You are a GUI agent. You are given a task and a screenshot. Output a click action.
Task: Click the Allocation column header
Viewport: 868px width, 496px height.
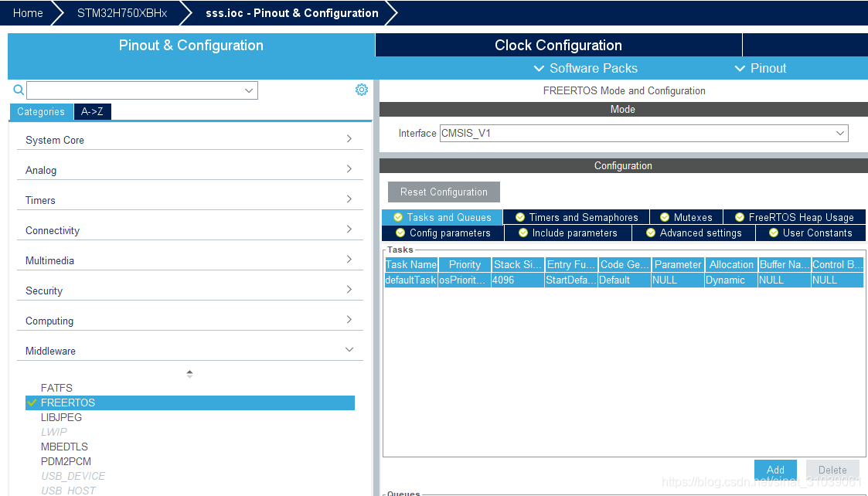(730, 264)
